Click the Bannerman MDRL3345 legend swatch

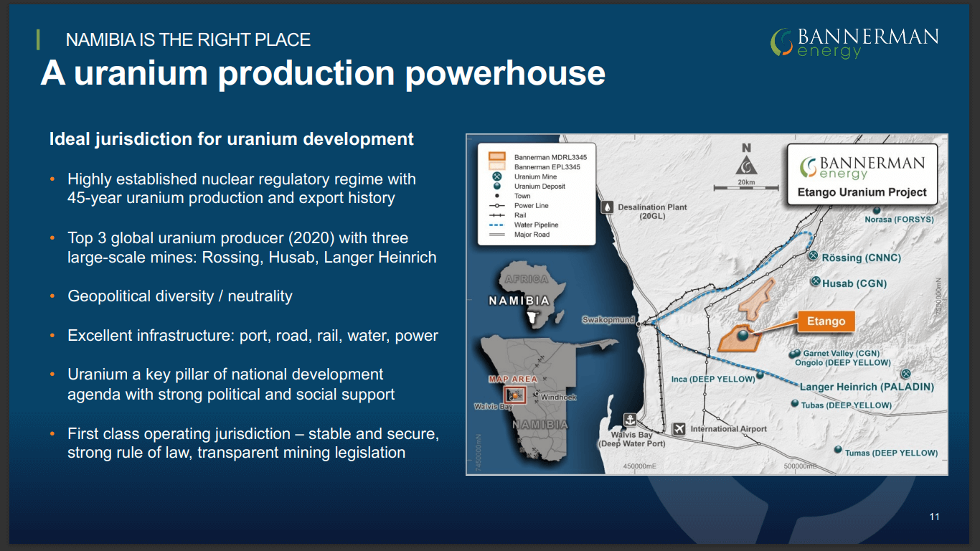coord(496,156)
